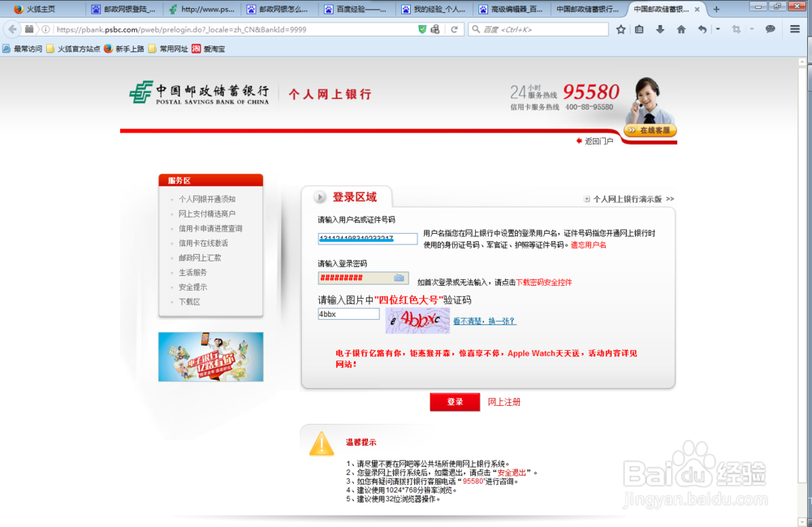Open the 新手上路 bookmark
This screenshot has width=812, height=527.
(123, 49)
